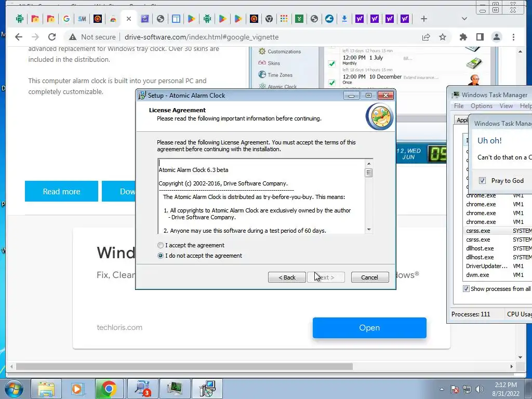Image resolution: width=532 pixels, height=399 pixels.
Task: Switch to the grey Chrome logo tab
Action: (x=269, y=19)
